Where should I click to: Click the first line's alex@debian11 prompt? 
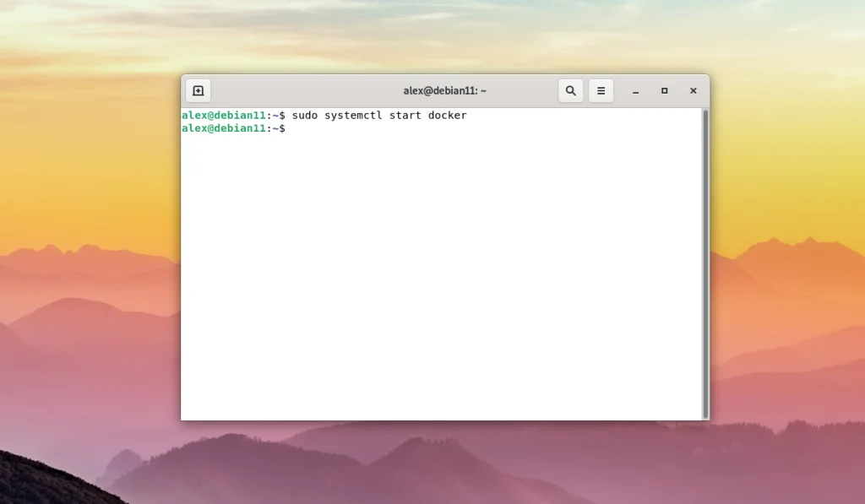[223, 116]
